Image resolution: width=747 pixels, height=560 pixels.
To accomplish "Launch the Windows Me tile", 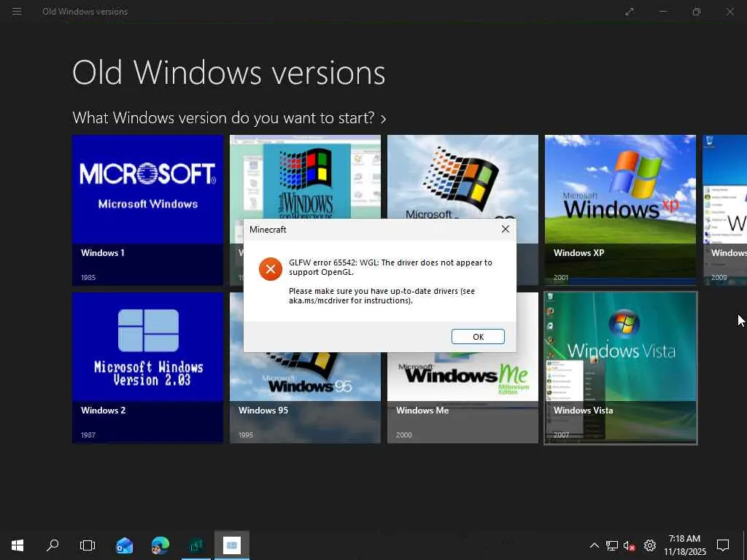I will pos(462,398).
